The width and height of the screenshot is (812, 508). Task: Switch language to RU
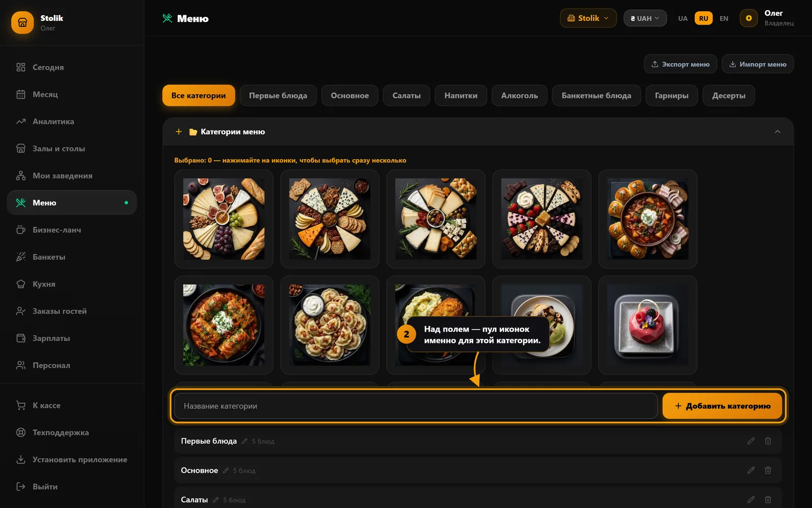[703, 18]
